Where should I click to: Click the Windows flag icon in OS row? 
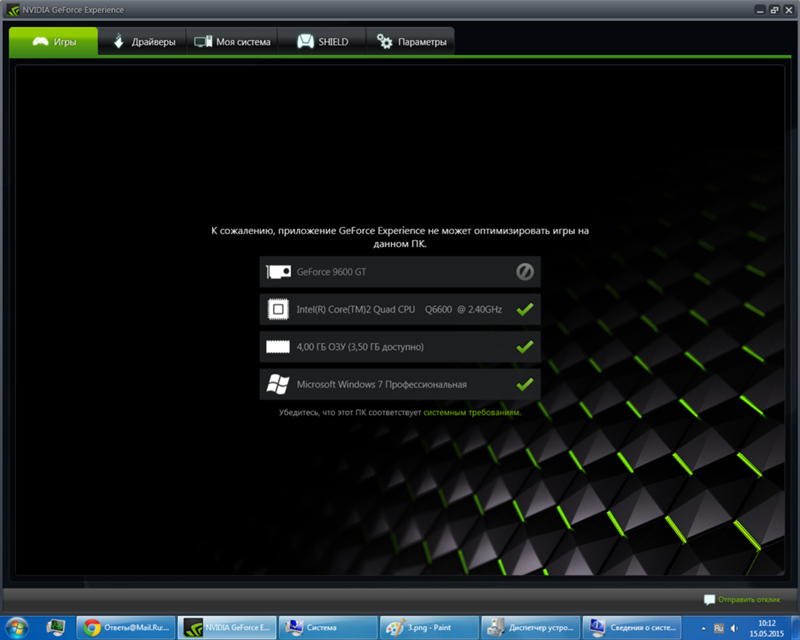tap(278, 384)
